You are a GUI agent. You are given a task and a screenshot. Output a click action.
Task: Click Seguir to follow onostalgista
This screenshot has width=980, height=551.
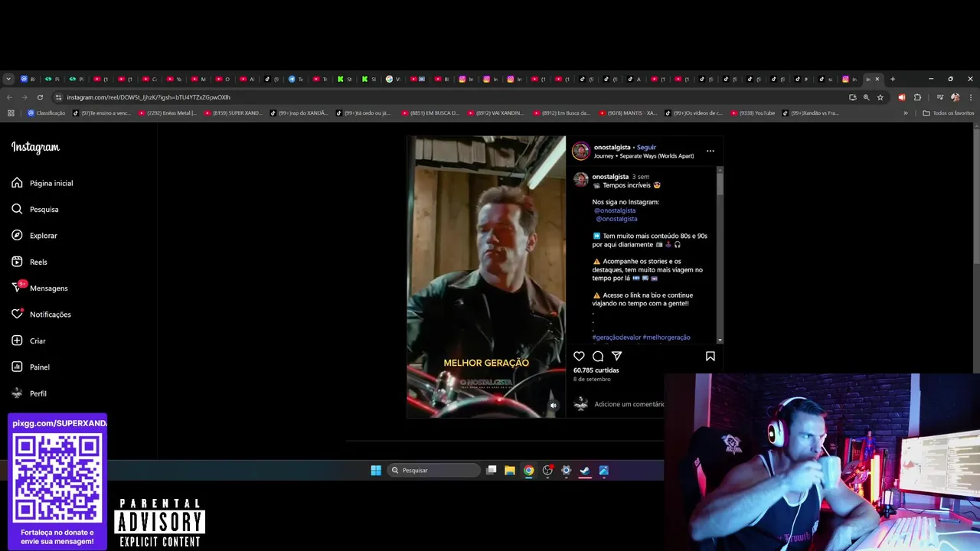[646, 147]
